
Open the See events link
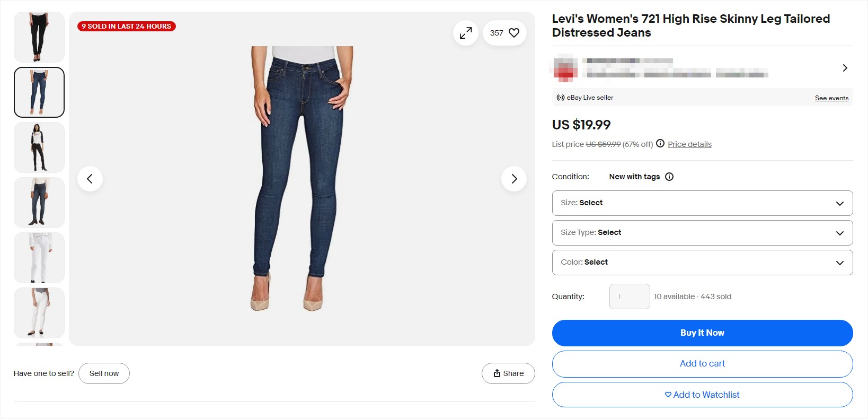[x=831, y=98]
